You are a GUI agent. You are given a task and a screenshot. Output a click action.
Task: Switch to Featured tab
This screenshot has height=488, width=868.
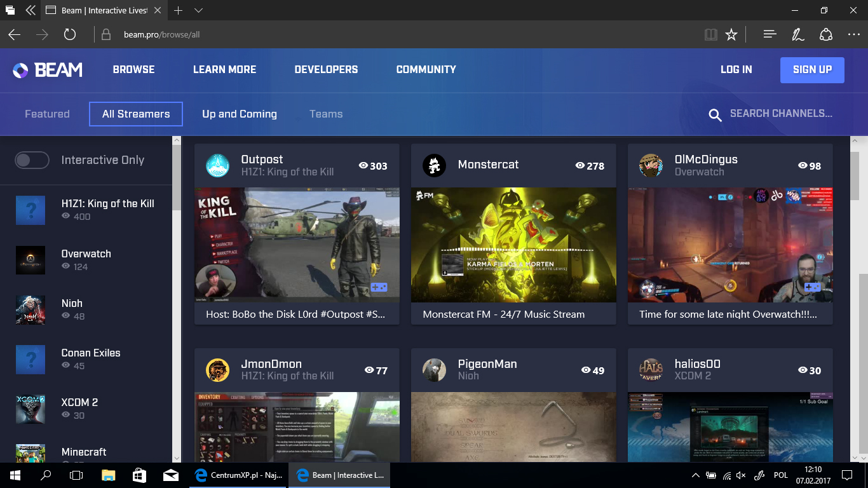click(x=47, y=114)
